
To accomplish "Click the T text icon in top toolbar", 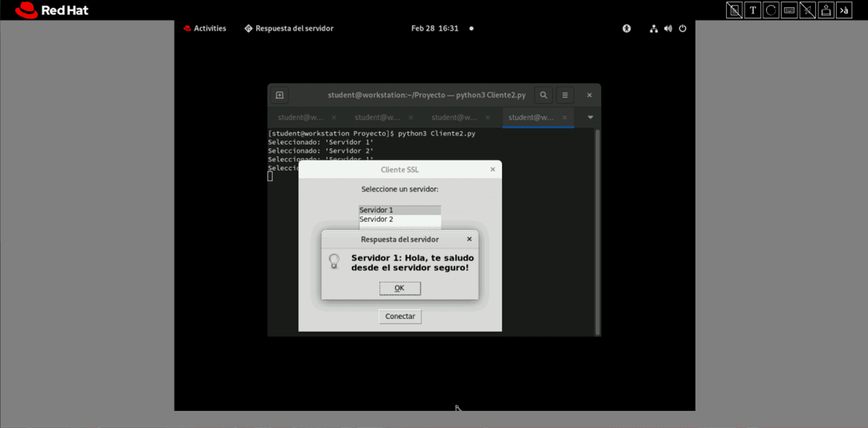I will pyautogui.click(x=752, y=10).
